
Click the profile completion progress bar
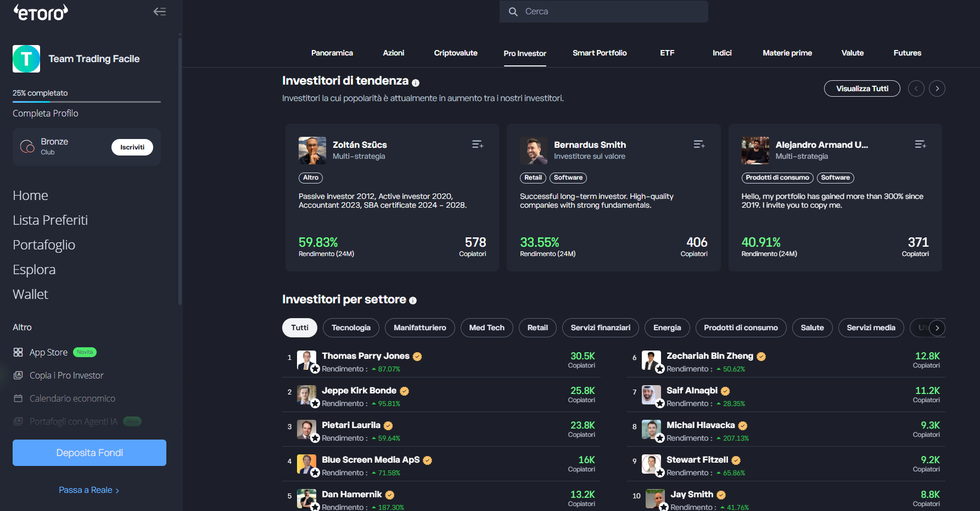pyautogui.click(x=87, y=102)
